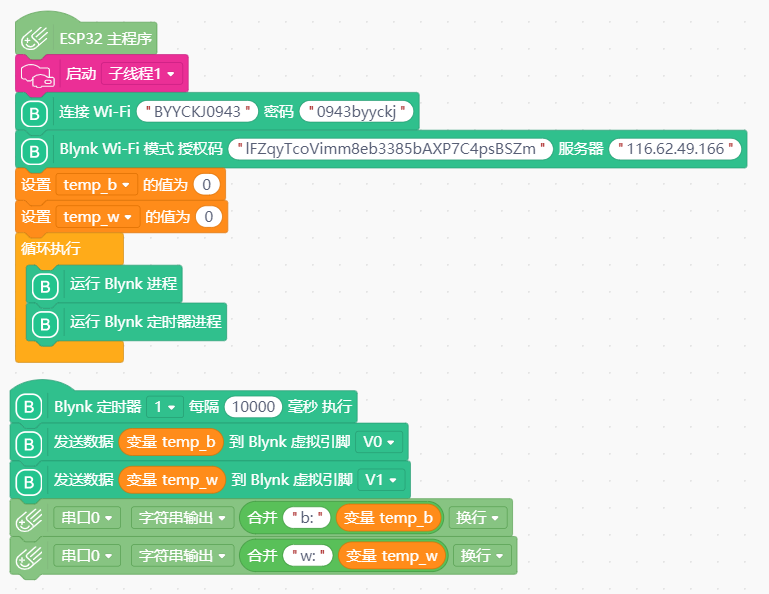
Task: Select 变量 temp_b in the 合并 "b:" block
Action: (388, 517)
